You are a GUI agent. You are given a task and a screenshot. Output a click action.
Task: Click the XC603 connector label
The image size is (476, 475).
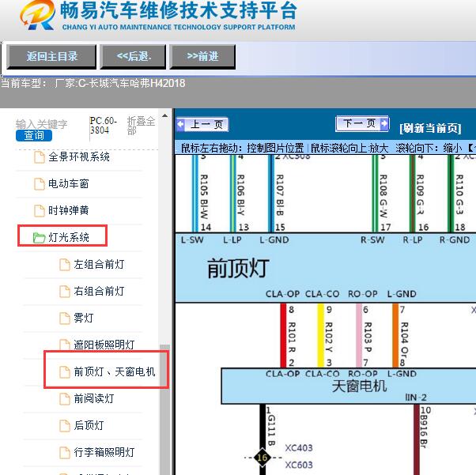[x=299, y=465]
